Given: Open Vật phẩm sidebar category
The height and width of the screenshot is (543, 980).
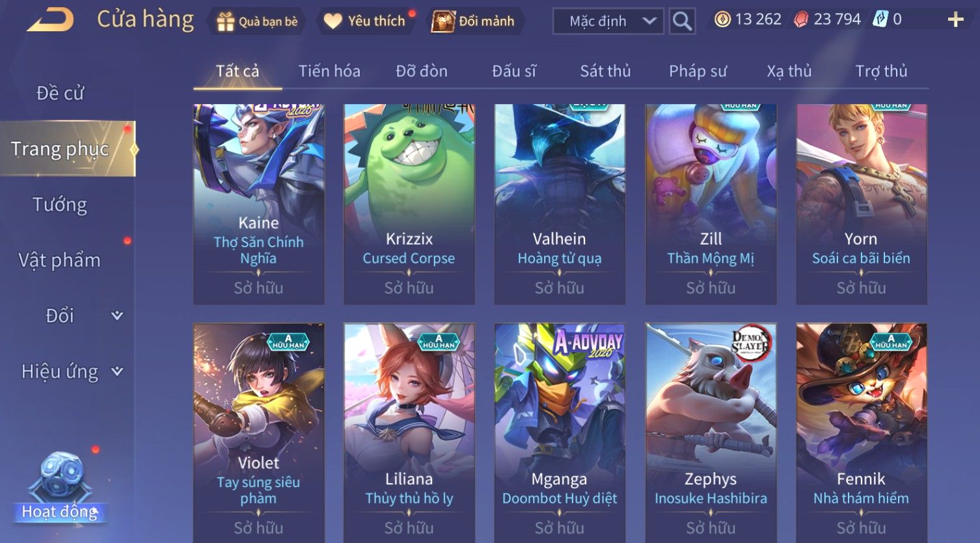Looking at the screenshot, I should point(60,260).
